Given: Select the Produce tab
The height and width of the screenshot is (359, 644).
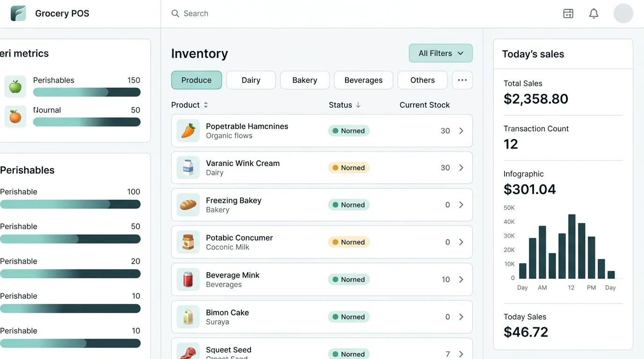Looking at the screenshot, I should 197,80.
